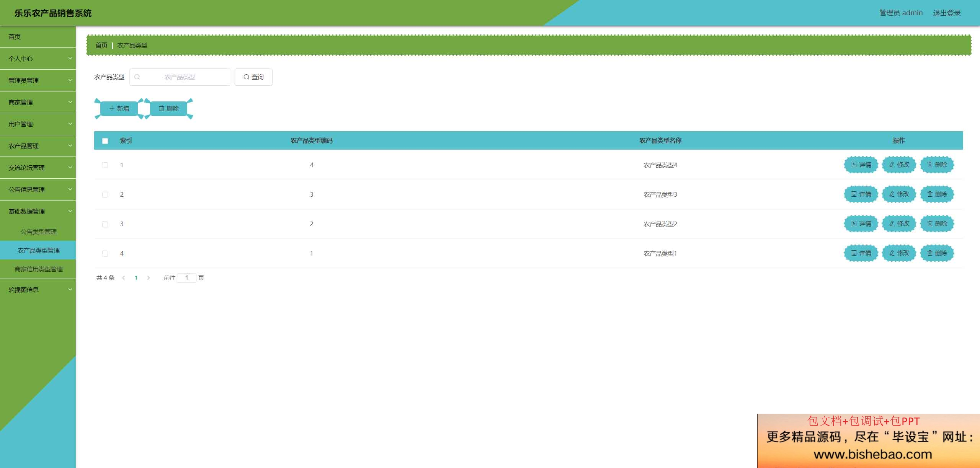Screen dimensions: 980x468
Task: Open 详情 for 农产品类型4 row
Action: pyautogui.click(x=861, y=165)
